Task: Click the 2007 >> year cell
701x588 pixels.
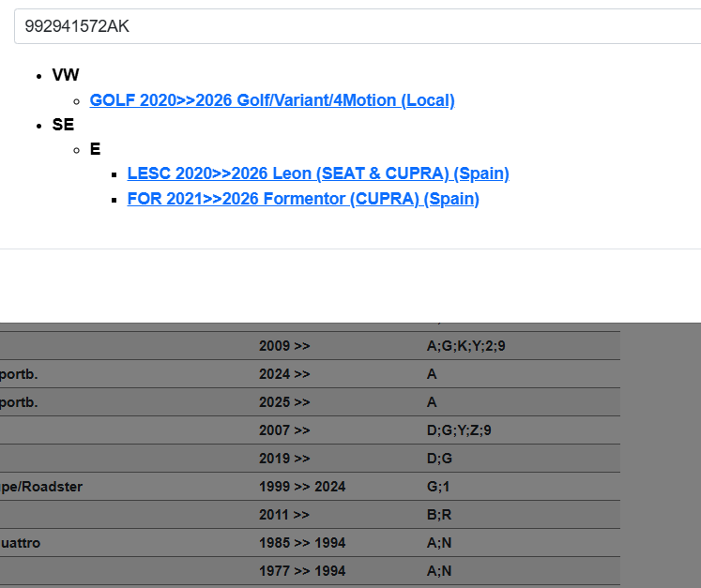Action: coord(284,430)
